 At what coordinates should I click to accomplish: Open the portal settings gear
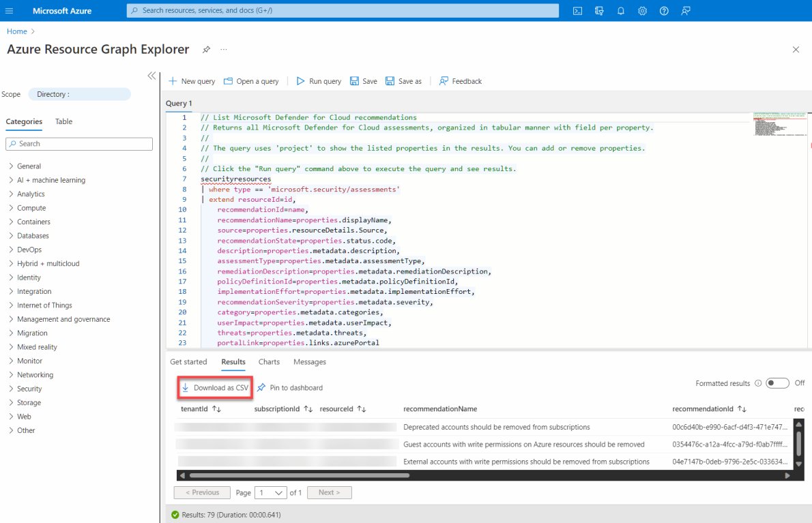pyautogui.click(x=642, y=11)
